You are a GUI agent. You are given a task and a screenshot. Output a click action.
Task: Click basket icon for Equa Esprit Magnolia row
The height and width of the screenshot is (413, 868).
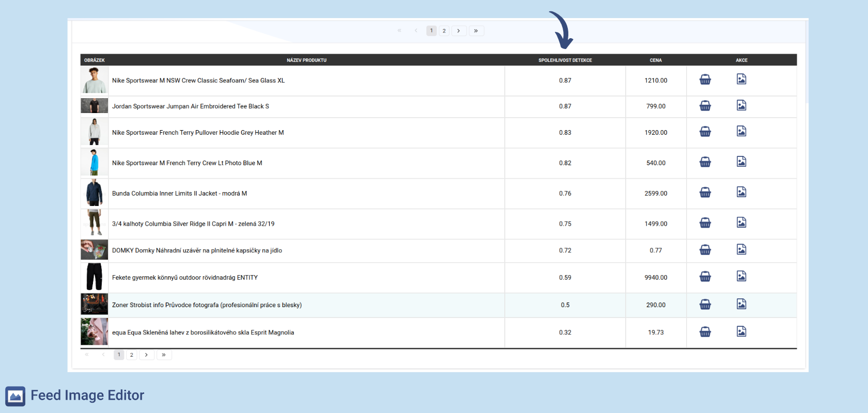tap(705, 332)
